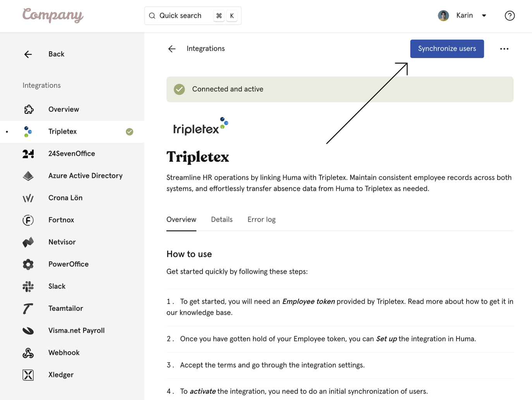Click the Azure Active Directory icon
The image size is (532, 400).
click(x=28, y=176)
